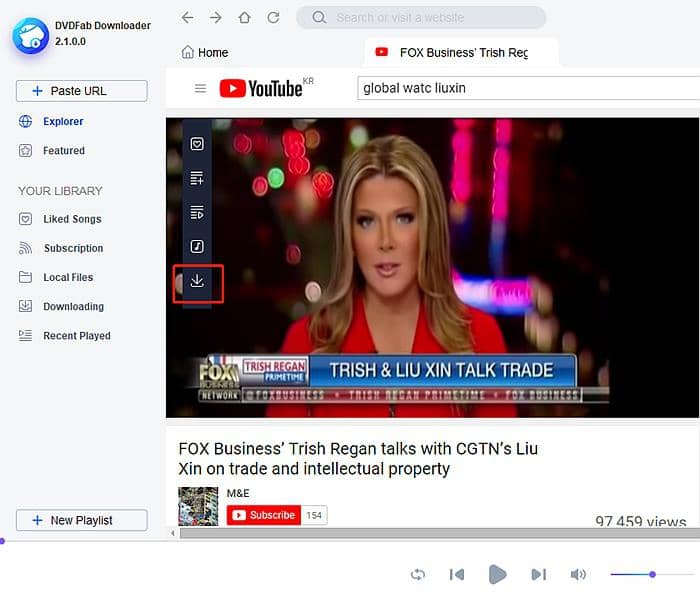The image size is (700, 602).
Task: Click the Paste URL button
Action: coord(81,91)
